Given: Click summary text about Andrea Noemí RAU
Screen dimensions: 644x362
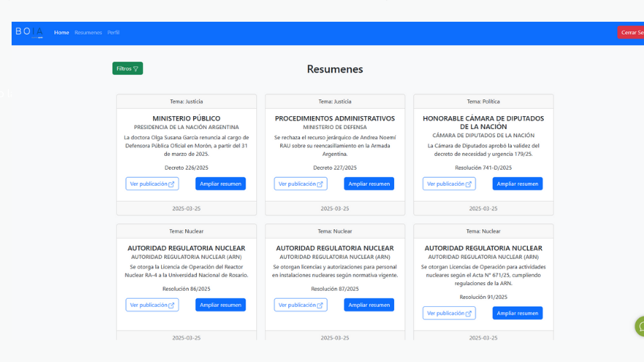Looking at the screenshot, I should (x=335, y=146).
